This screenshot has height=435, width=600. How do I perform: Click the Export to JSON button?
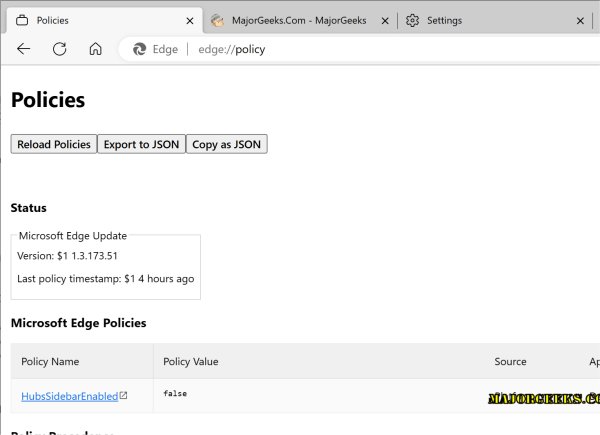[141, 144]
